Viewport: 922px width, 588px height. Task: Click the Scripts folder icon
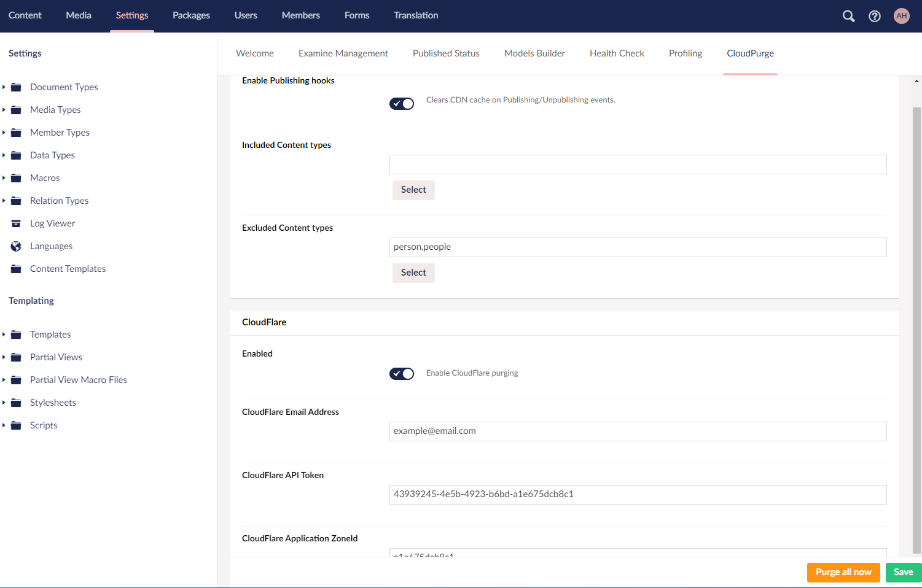pos(17,425)
